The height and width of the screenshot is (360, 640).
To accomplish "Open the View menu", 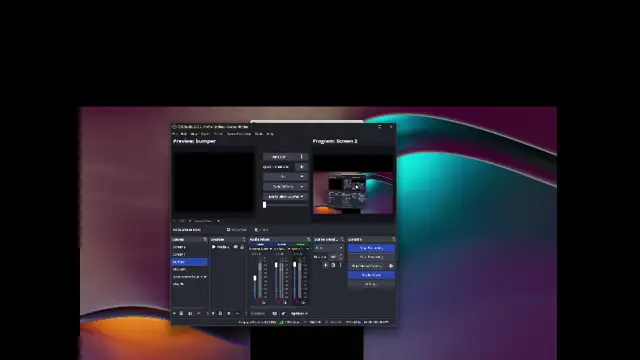I will pos(194,134).
